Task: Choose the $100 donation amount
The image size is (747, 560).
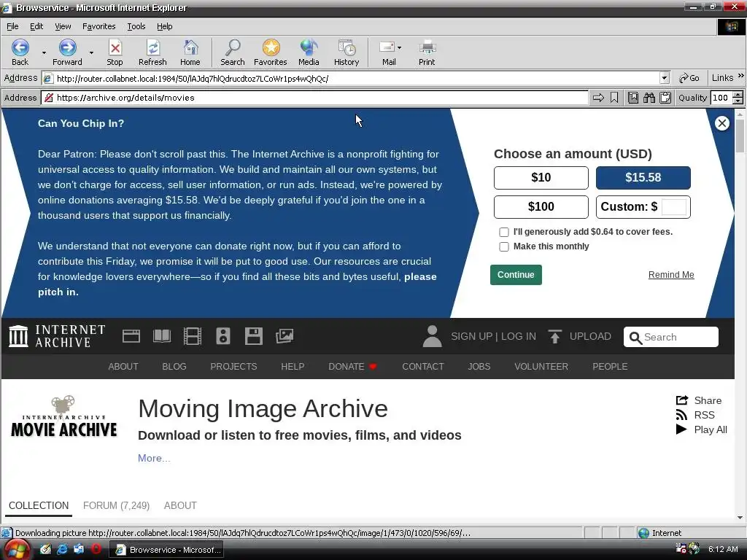Action: [541, 206]
